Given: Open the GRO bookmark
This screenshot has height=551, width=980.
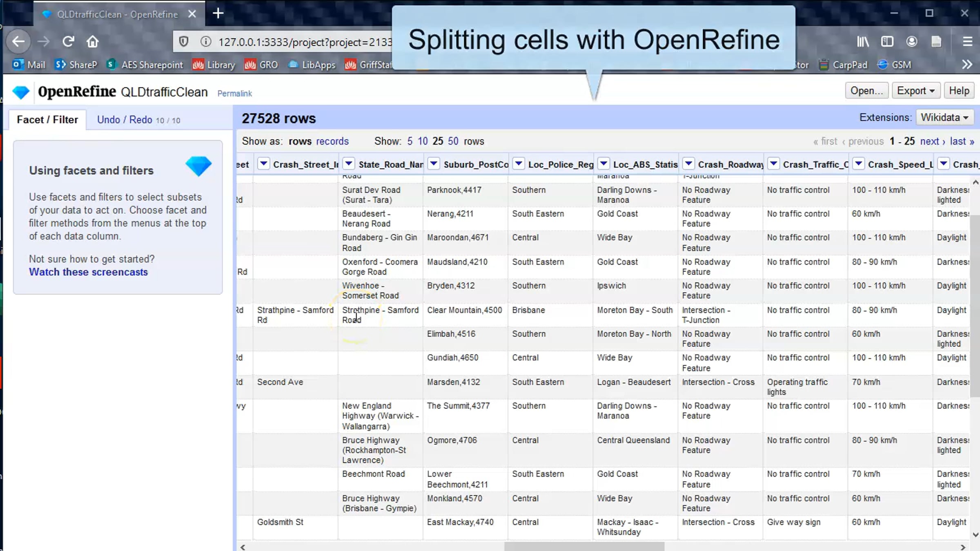Looking at the screenshot, I should click(x=261, y=64).
